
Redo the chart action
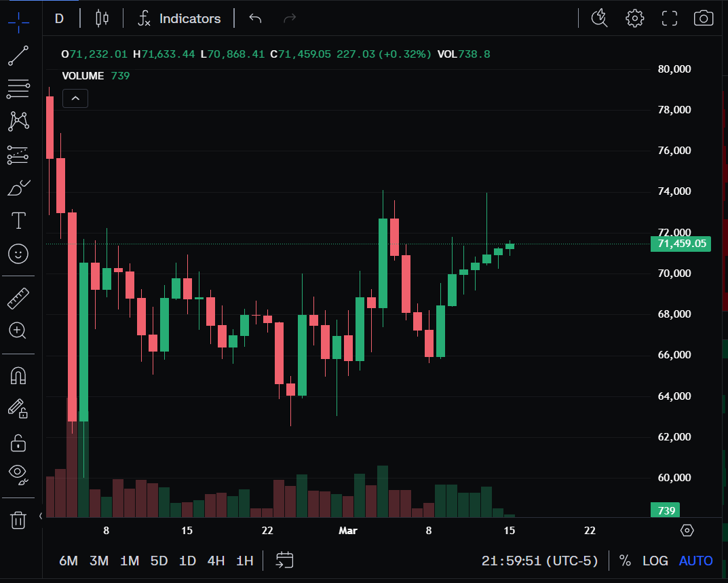point(290,18)
